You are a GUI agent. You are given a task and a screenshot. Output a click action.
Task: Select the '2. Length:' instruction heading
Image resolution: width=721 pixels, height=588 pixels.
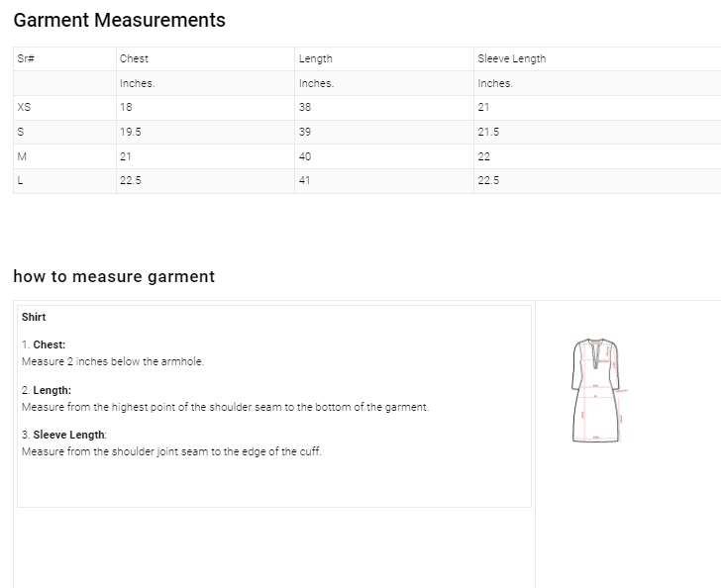point(47,390)
